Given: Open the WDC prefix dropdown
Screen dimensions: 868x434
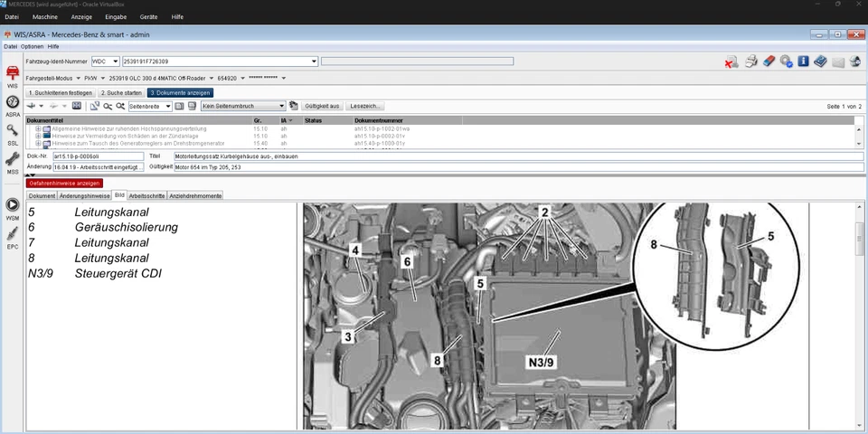Looking at the screenshot, I should pyautogui.click(x=116, y=61).
